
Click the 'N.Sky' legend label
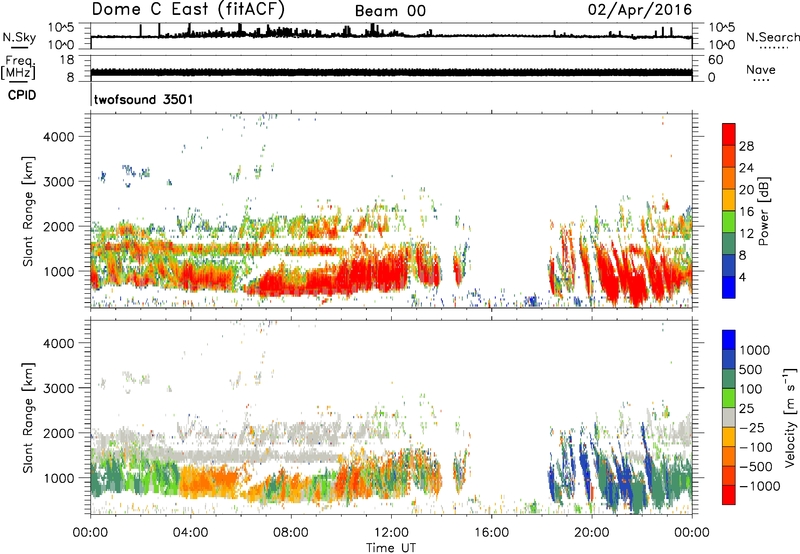pos(19,37)
